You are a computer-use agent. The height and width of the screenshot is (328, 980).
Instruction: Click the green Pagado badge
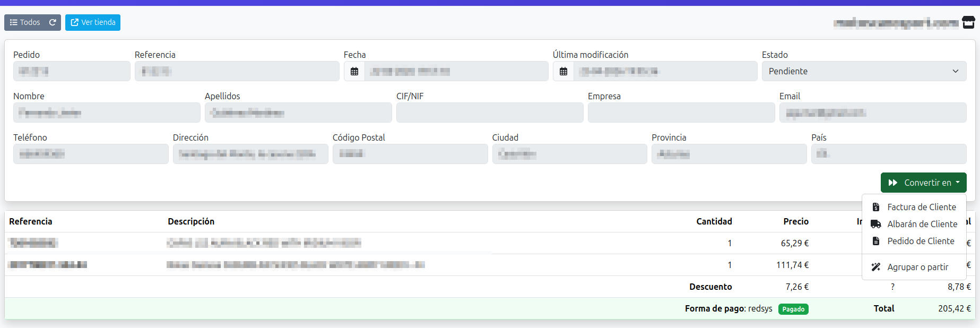tap(793, 309)
